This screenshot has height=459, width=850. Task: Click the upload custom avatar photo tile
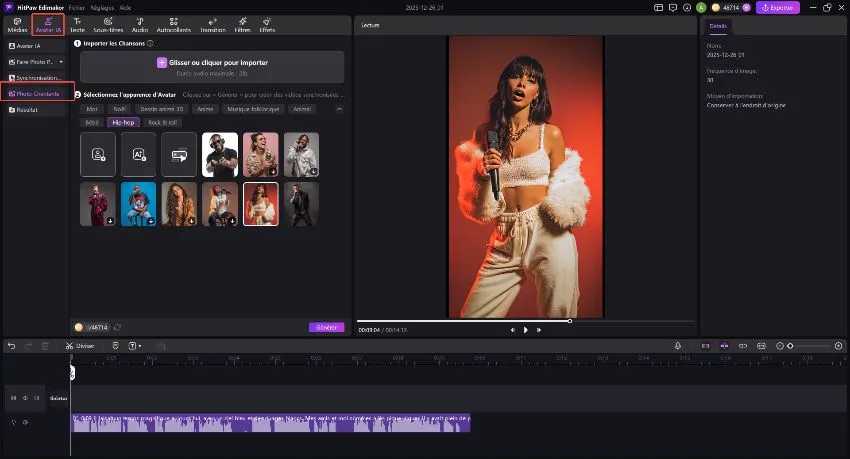98,154
